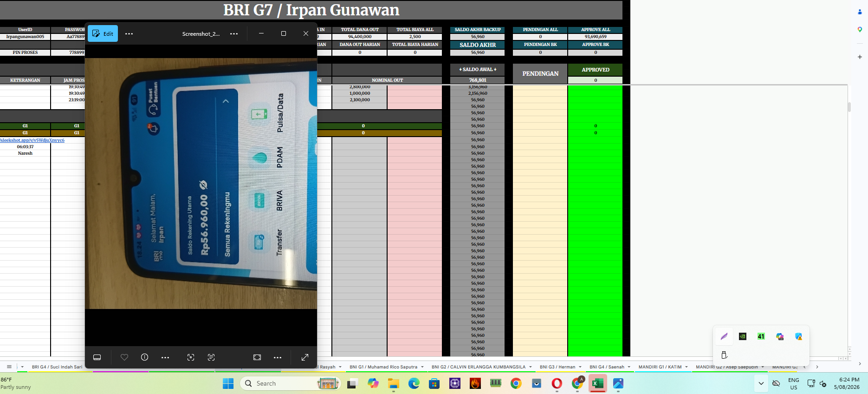Switch to Excel in the taskbar
The image size is (868, 394).
click(x=597, y=383)
